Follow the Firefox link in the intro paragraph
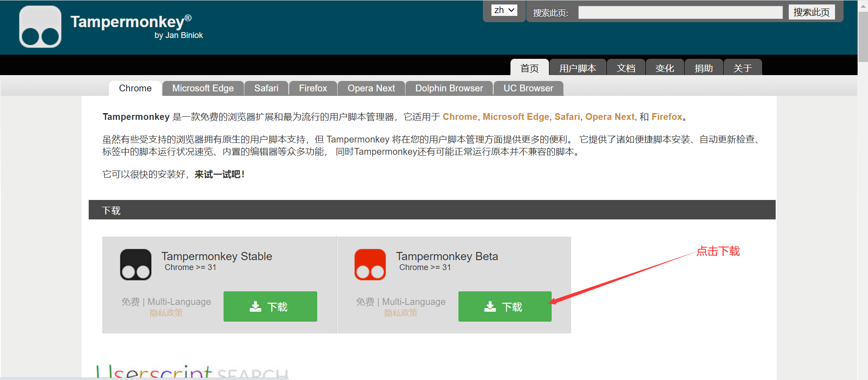Image resolution: width=868 pixels, height=380 pixels. [x=667, y=117]
